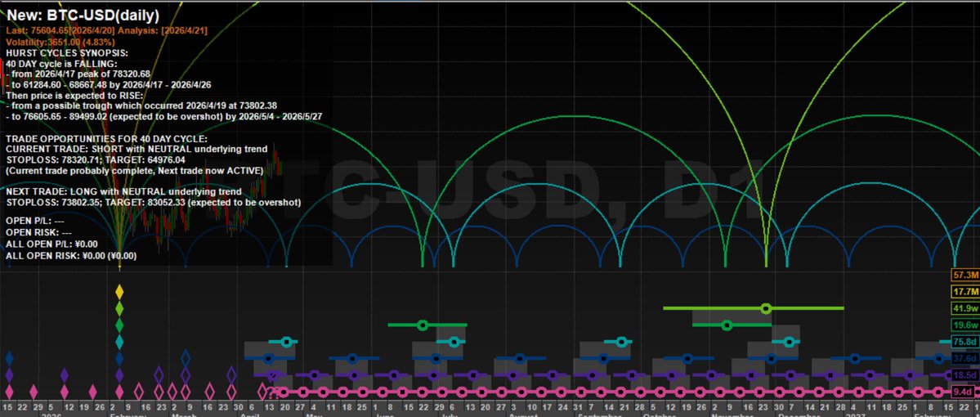Click the pink question marks near April 13

273,393
